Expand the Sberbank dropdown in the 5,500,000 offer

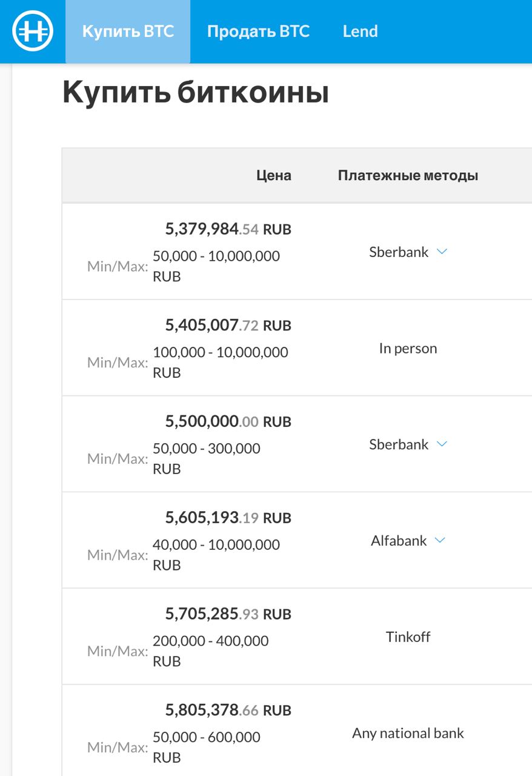click(442, 444)
